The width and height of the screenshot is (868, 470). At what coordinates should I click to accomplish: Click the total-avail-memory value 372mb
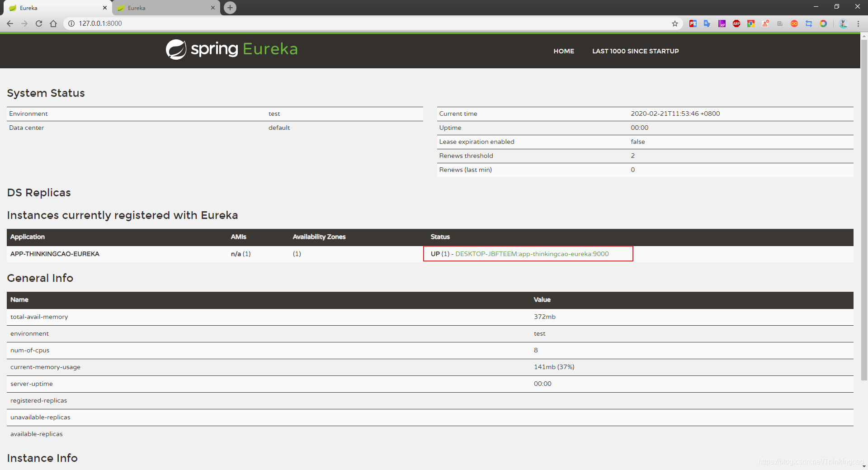545,317
